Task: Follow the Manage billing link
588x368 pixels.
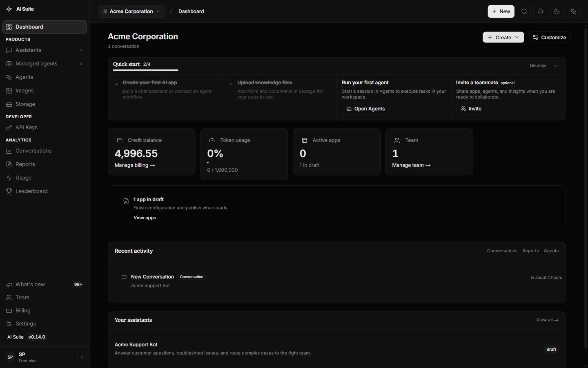Action: click(x=135, y=165)
